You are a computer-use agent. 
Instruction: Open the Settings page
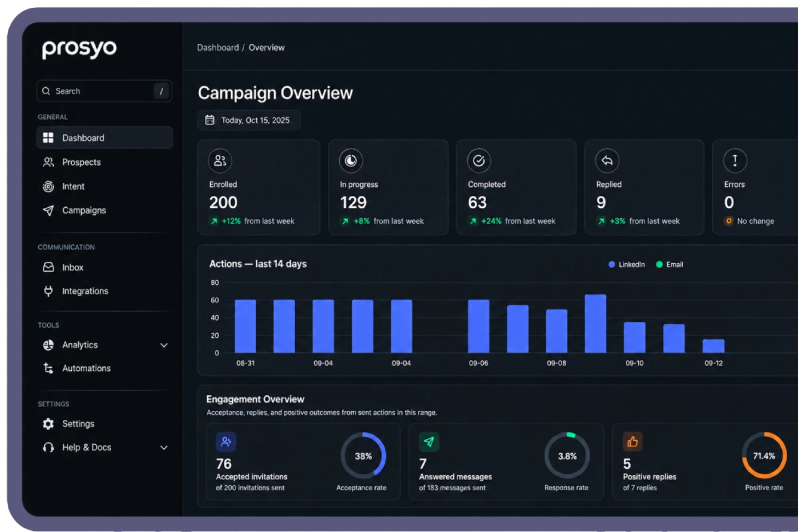click(105, 424)
